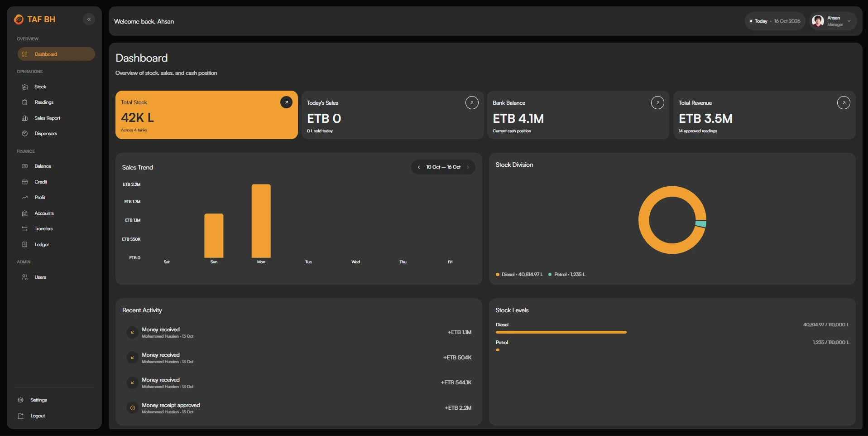
Task: Open the +ETB 504K Money received activity
Action: click(x=299, y=358)
